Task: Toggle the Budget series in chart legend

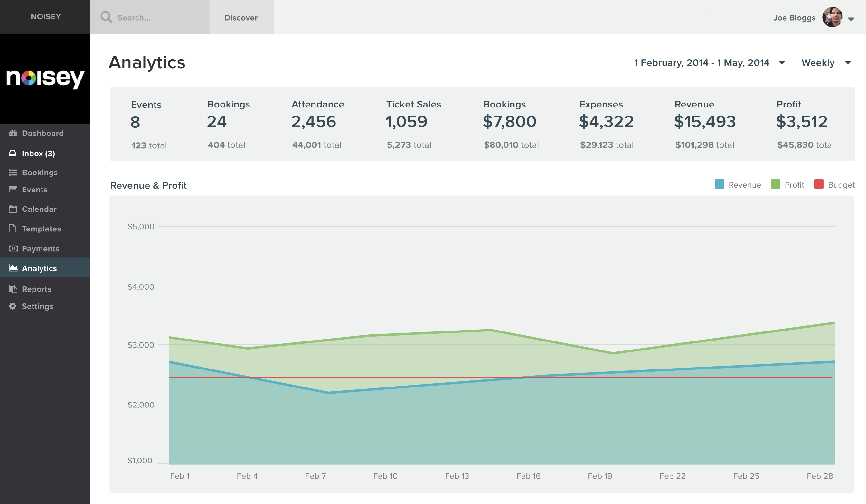Action: click(841, 185)
